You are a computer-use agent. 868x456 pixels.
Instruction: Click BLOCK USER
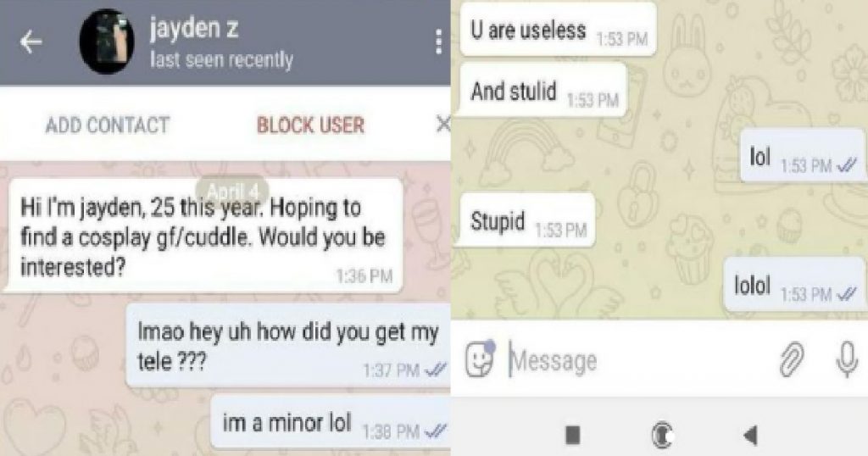[x=310, y=125]
